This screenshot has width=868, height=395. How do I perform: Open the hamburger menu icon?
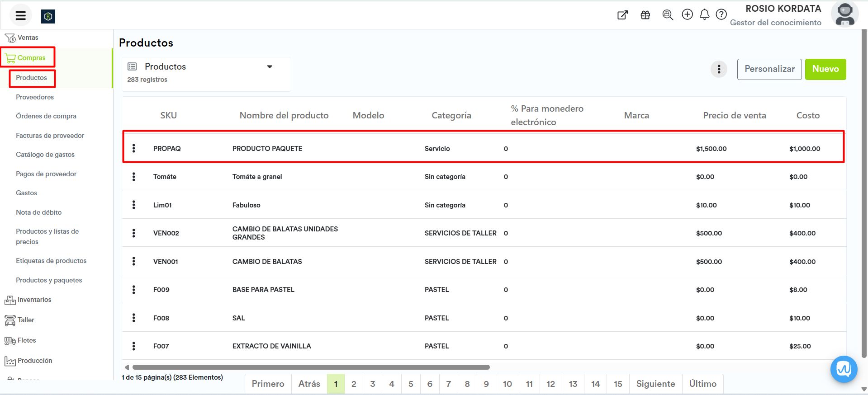coord(20,16)
